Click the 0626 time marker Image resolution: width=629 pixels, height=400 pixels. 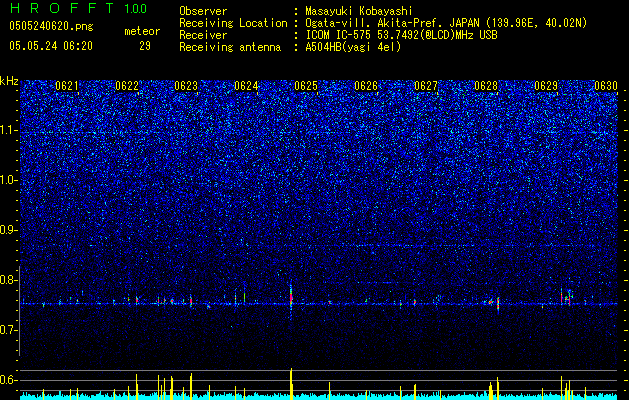366,86
